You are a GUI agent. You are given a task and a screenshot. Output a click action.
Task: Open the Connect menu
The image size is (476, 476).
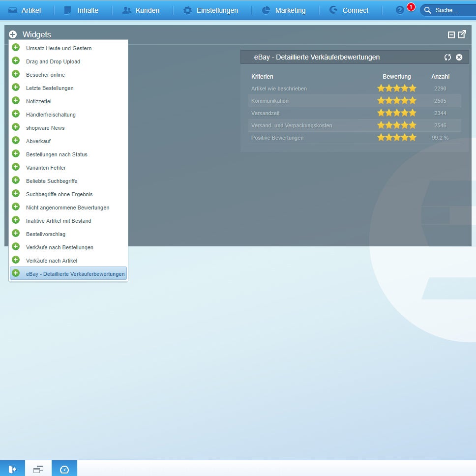pos(349,10)
